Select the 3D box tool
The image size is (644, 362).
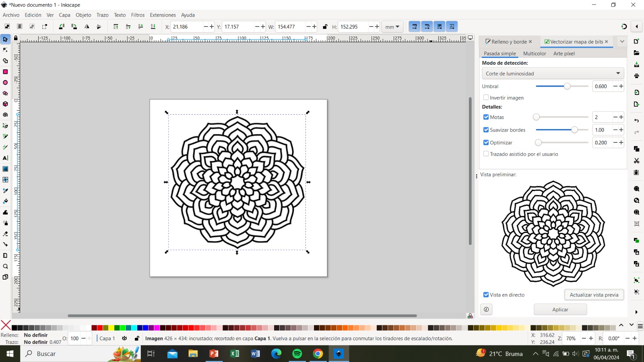(x=5, y=104)
